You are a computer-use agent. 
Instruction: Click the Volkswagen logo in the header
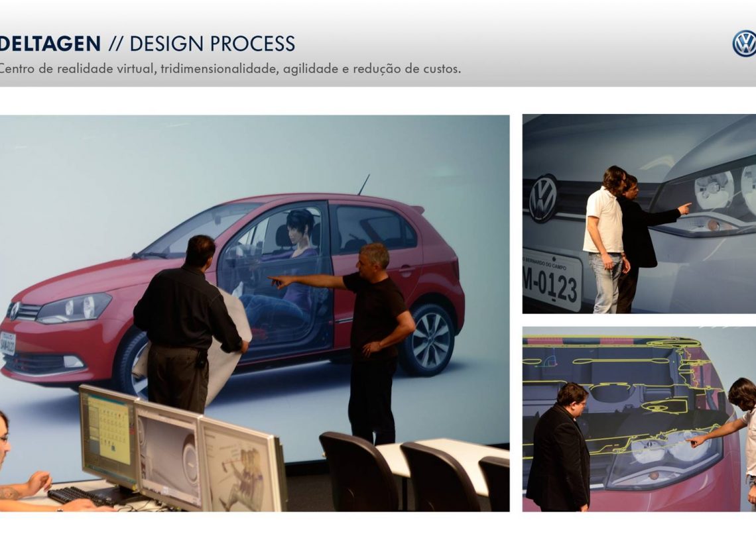coord(743,44)
